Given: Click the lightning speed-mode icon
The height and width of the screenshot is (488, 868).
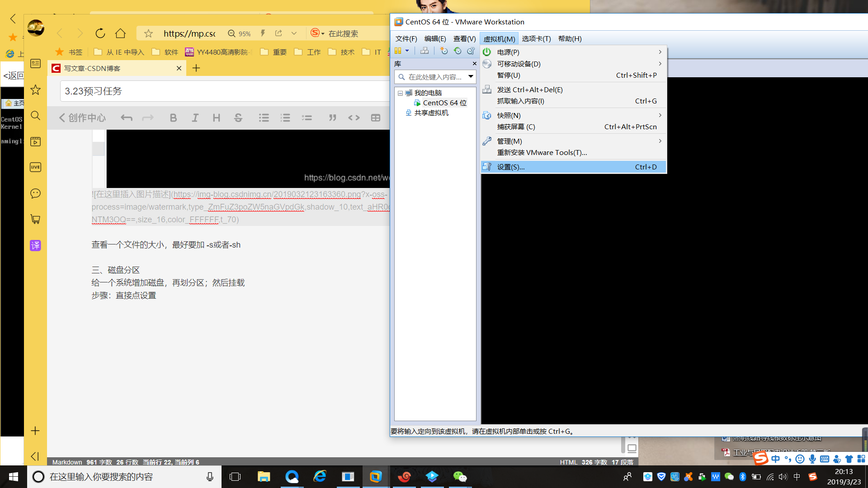Looking at the screenshot, I should (x=263, y=33).
